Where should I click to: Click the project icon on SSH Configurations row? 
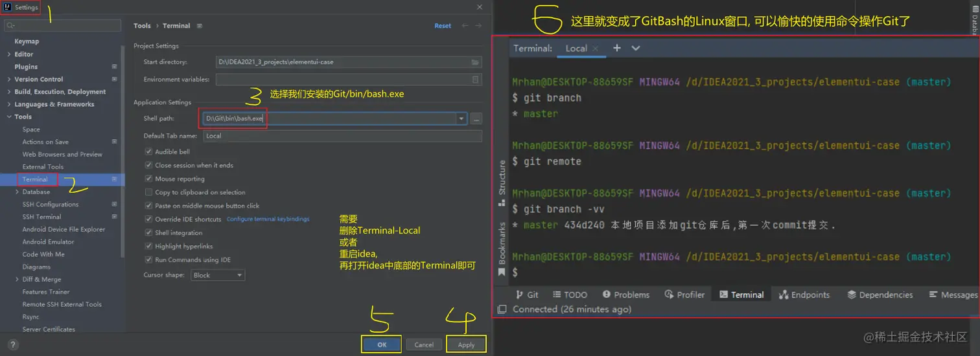point(114,205)
